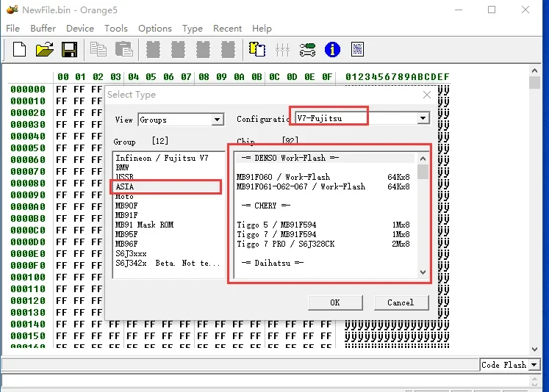Click the chip list scroll down arrow

coord(423,272)
